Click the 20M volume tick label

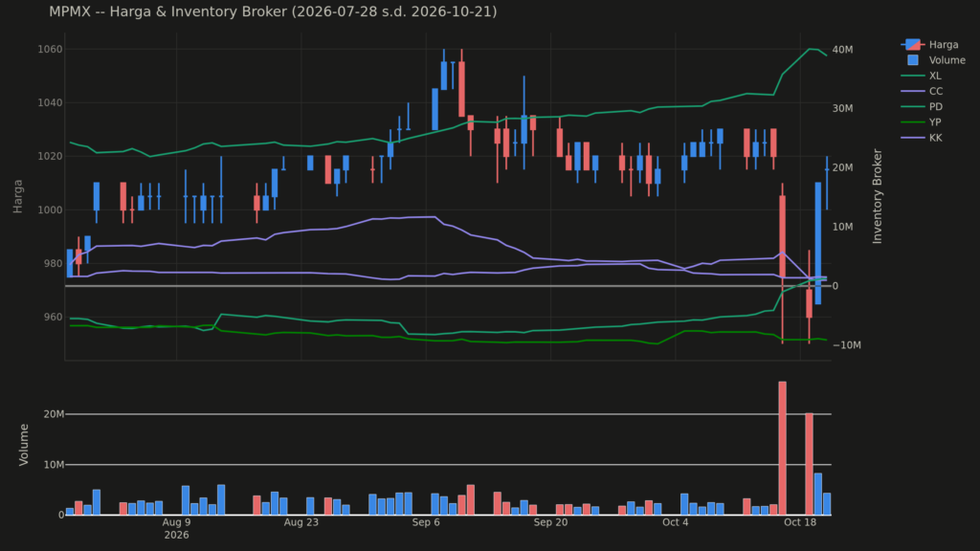(x=54, y=414)
